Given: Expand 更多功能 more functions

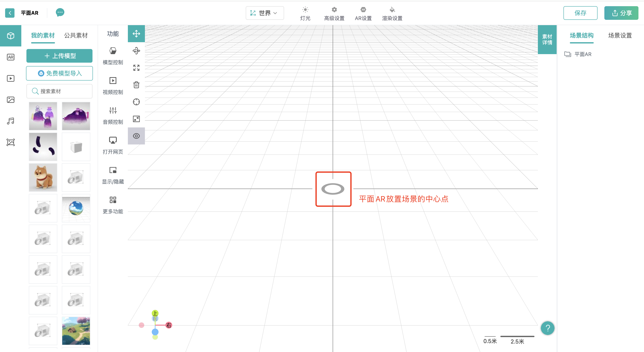Looking at the screenshot, I should click(x=113, y=205).
